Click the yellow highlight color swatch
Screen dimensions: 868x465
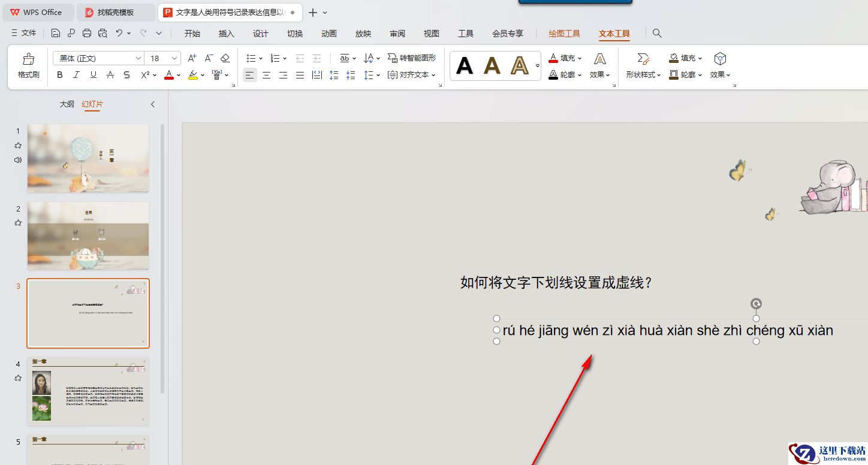click(x=192, y=75)
